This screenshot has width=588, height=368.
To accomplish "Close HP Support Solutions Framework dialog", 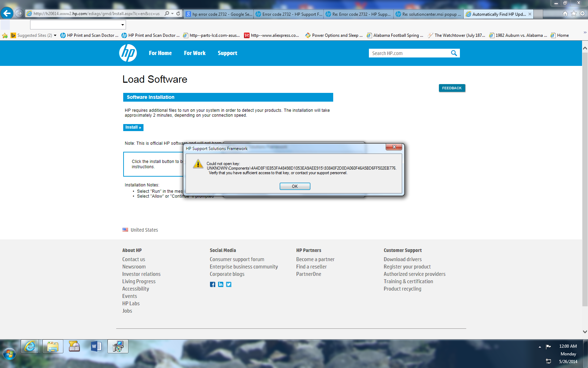I will tap(394, 147).
